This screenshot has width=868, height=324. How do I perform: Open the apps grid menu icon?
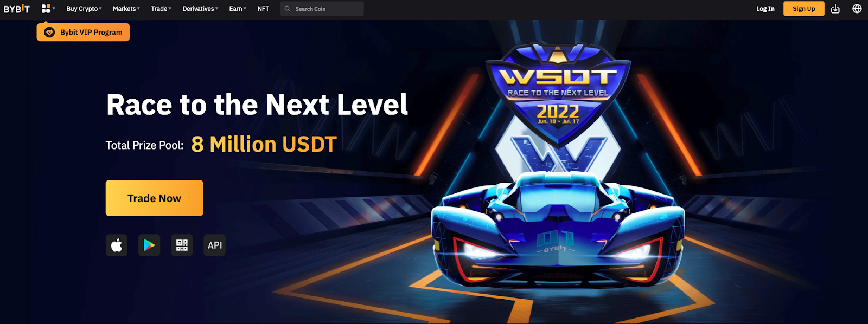pos(46,9)
